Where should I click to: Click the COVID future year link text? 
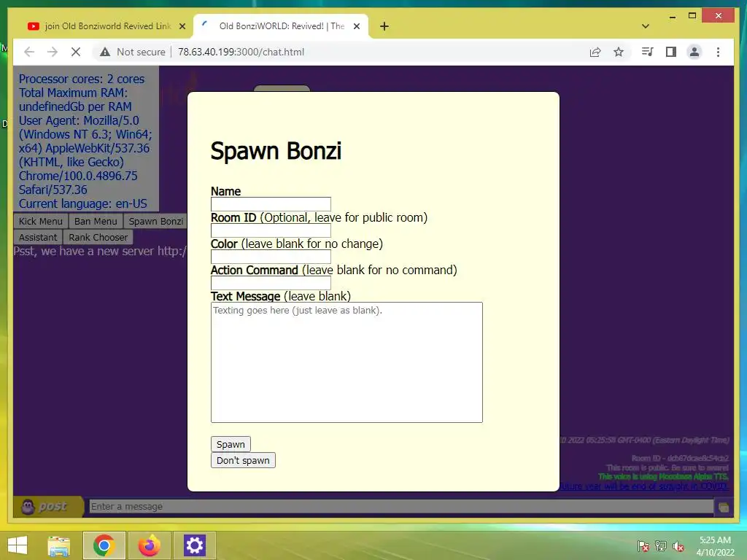coord(643,486)
